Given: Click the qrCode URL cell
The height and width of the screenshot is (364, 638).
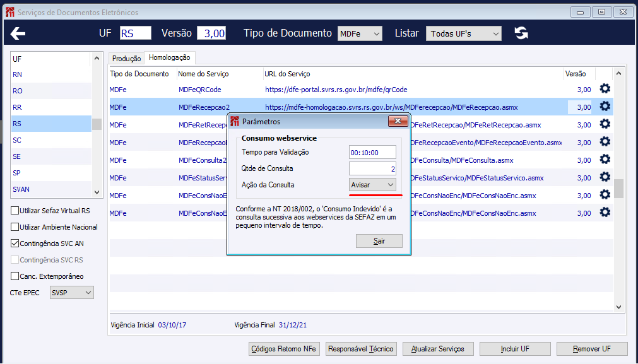Looking at the screenshot, I should pyautogui.click(x=336, y=90).
